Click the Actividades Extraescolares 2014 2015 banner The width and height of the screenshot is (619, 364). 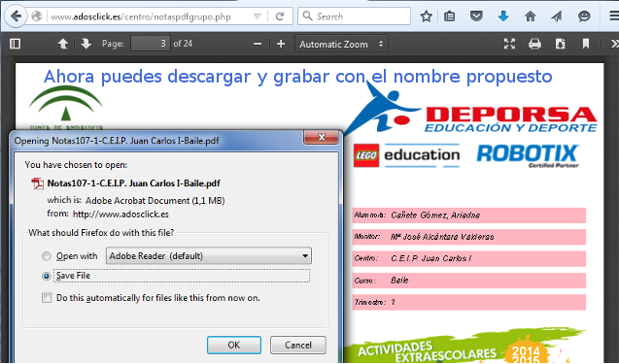[x=465, y=345]
